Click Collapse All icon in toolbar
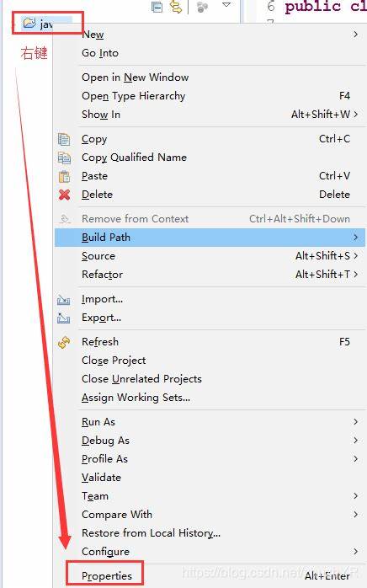Image resolution: width=367 pixels, height=588 pixels. [x=157, y=7]
